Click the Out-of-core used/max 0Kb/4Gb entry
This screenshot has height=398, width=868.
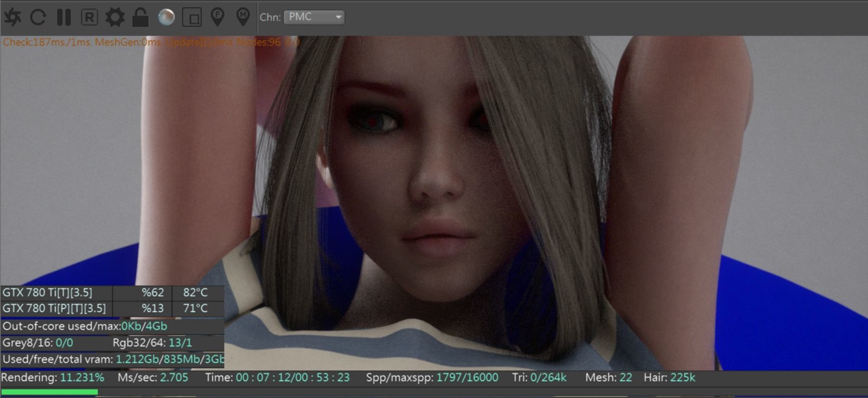[x=85, y=326]
